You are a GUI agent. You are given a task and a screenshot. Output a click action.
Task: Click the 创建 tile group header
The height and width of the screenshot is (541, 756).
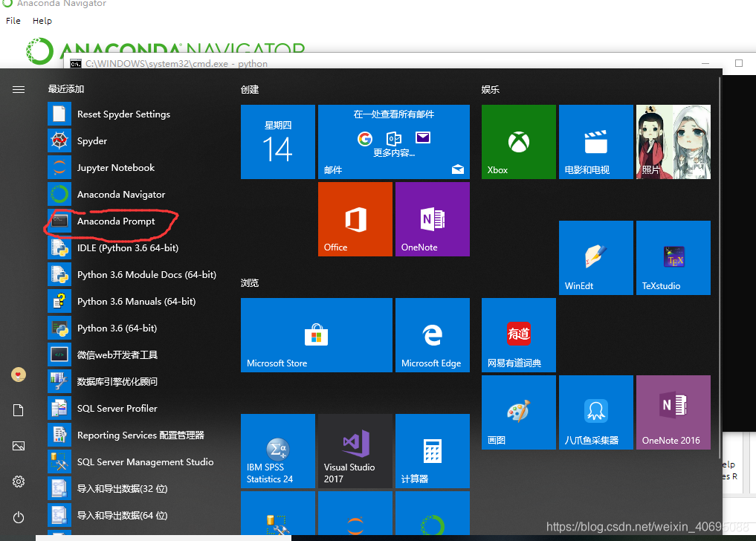click(250, 90)
